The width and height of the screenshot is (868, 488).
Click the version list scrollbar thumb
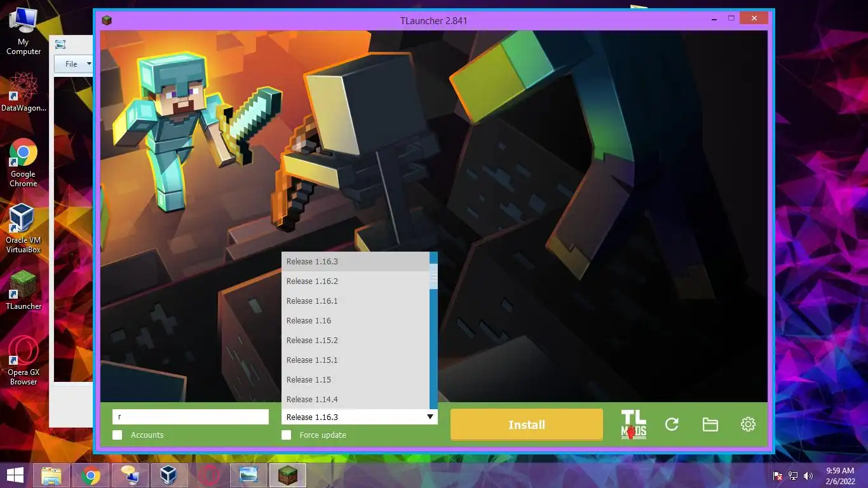click(433, 276)
